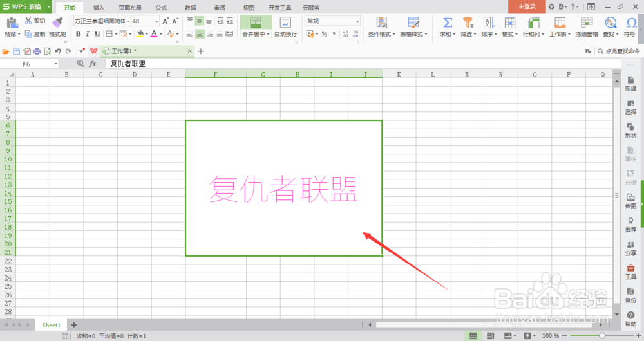Screen dimensions: 644x341
Task: Add a new sheet with the plus button
Action: pos(74,325)
